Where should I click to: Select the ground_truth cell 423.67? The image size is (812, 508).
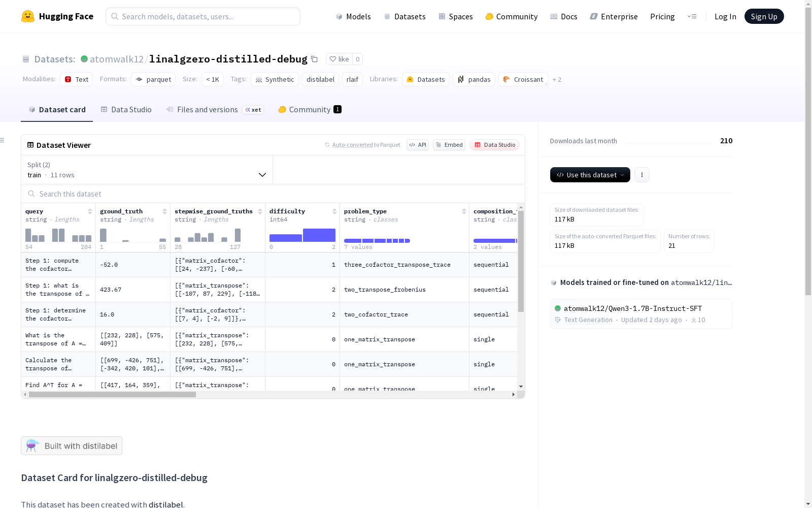click(133, 290)
